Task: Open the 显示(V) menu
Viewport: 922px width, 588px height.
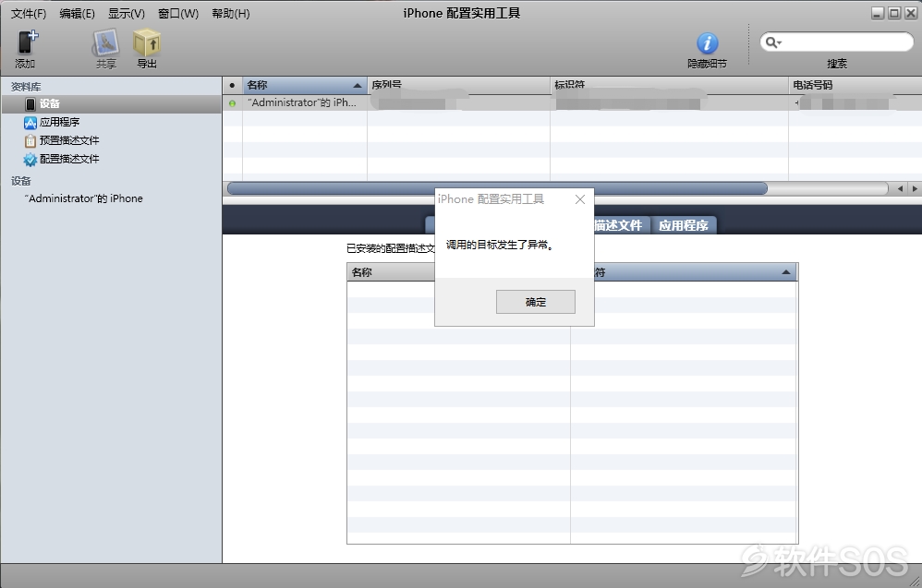Action: [126, 14]
